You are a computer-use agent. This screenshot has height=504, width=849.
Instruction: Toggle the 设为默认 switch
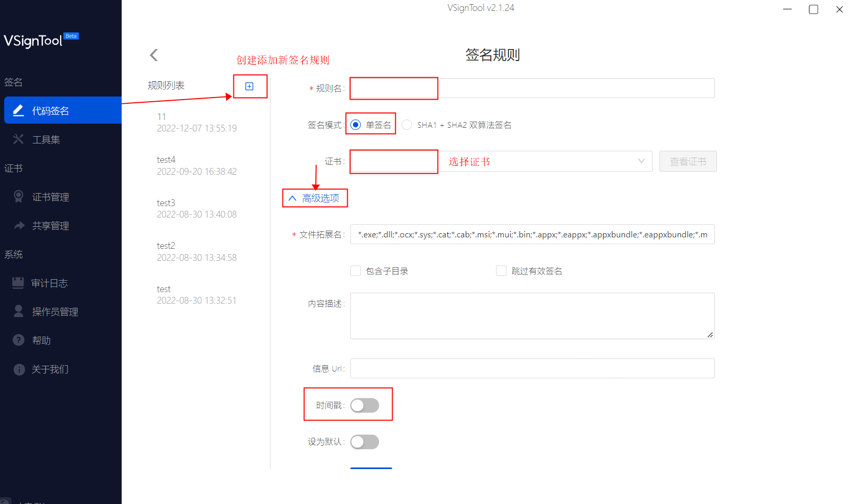coord(364,442)
